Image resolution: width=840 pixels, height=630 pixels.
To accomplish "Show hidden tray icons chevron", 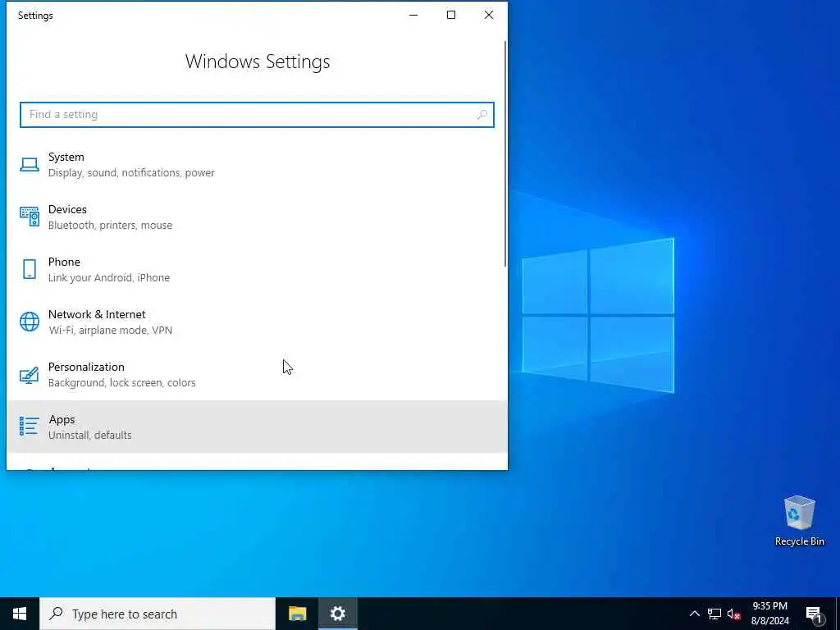I will [694, 614].
